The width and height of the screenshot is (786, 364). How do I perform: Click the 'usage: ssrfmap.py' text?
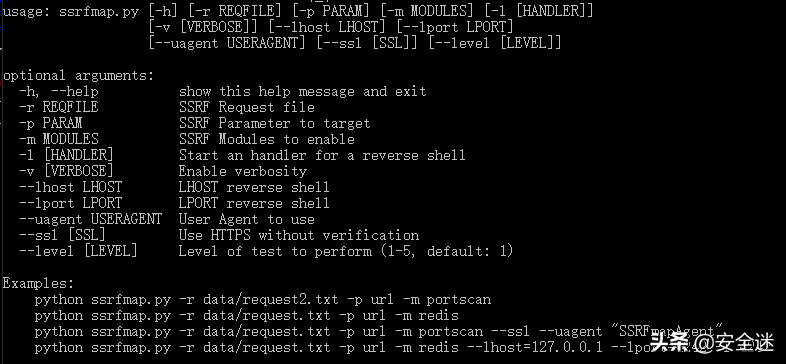click(x=71, y=11)
